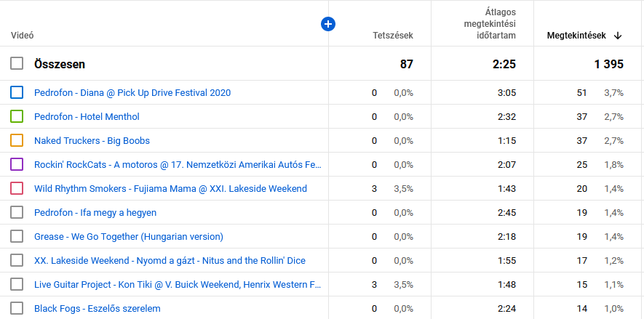
Task: Toggle the pink Wild Rhythm Smokers checkbox
Action: click(17, 188)
